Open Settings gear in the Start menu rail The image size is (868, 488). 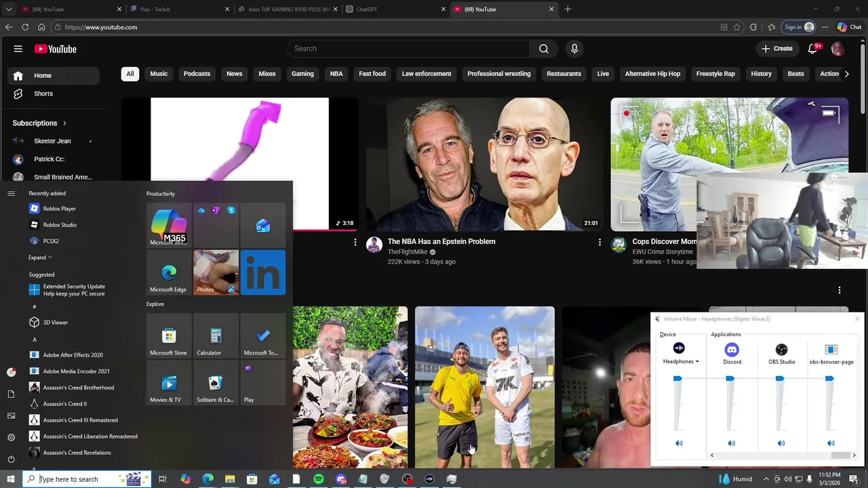11,437
